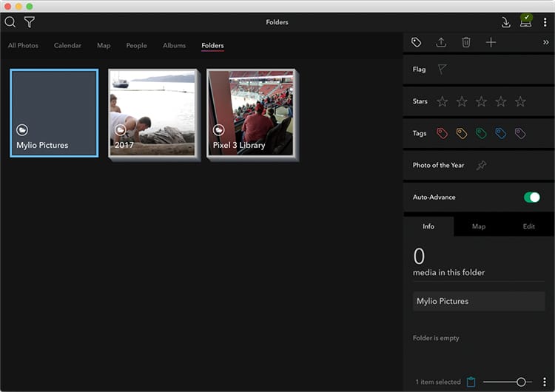The height and width of the screenshot is (392, 555).
Task: Click the search magnifier icon
Action: 10,22
